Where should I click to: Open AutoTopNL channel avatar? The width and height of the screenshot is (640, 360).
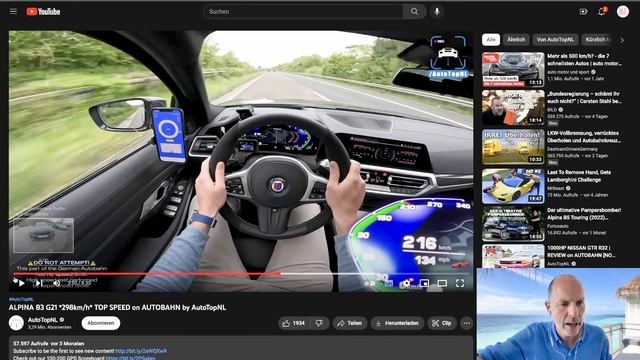[x=16, y=323]
